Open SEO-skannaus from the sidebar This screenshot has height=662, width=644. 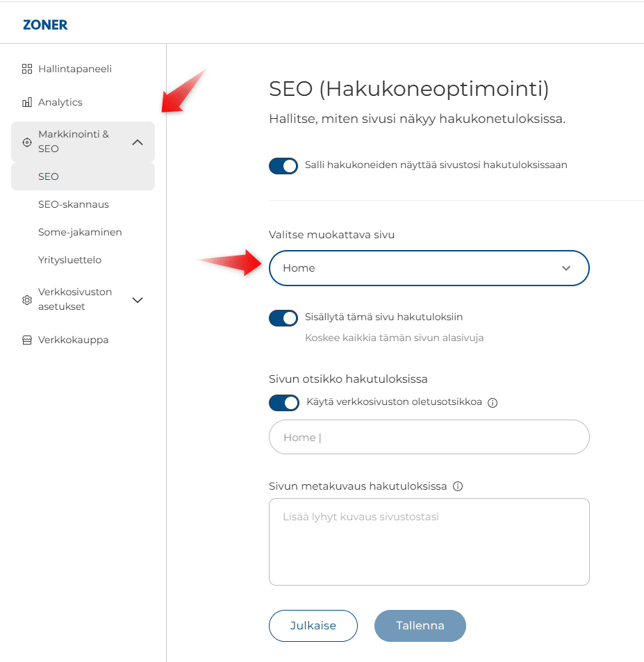[74, 204]
